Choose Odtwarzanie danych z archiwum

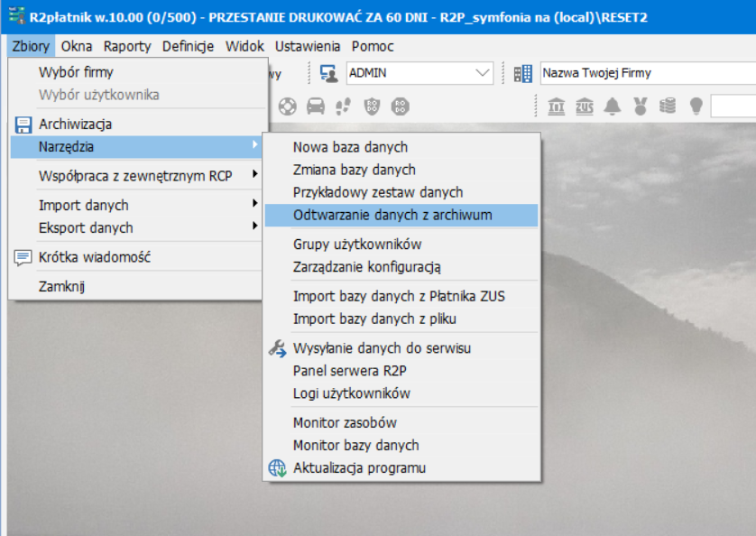401,215
